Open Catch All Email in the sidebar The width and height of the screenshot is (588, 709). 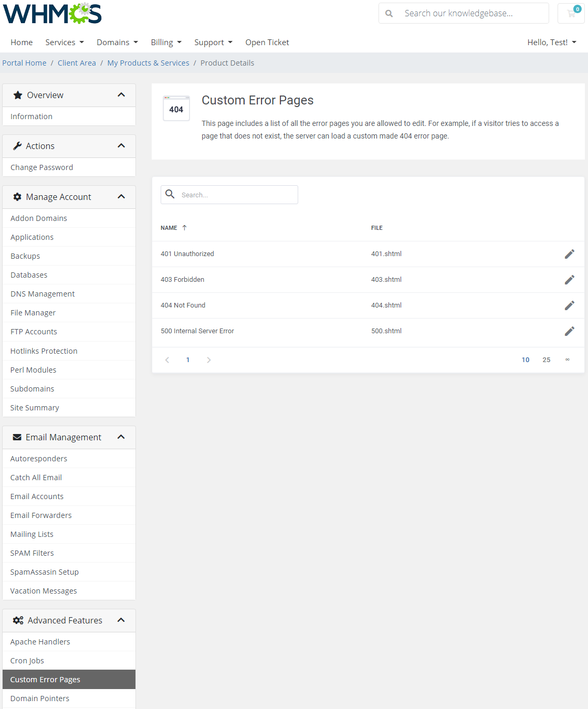[x=69, y=478]
